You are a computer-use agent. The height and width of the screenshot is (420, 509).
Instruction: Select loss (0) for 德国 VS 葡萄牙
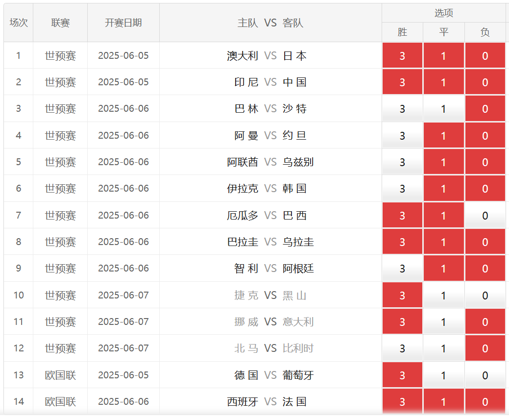click(x=485, y=375)
